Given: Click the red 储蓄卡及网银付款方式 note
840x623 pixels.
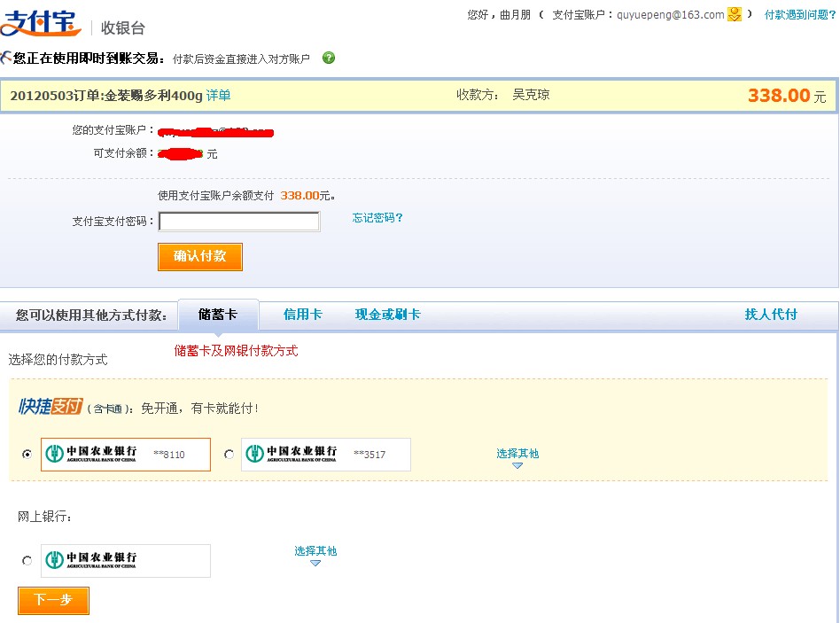Looking at the screenshot, I should pyautogui.click(x=236, y=351).
